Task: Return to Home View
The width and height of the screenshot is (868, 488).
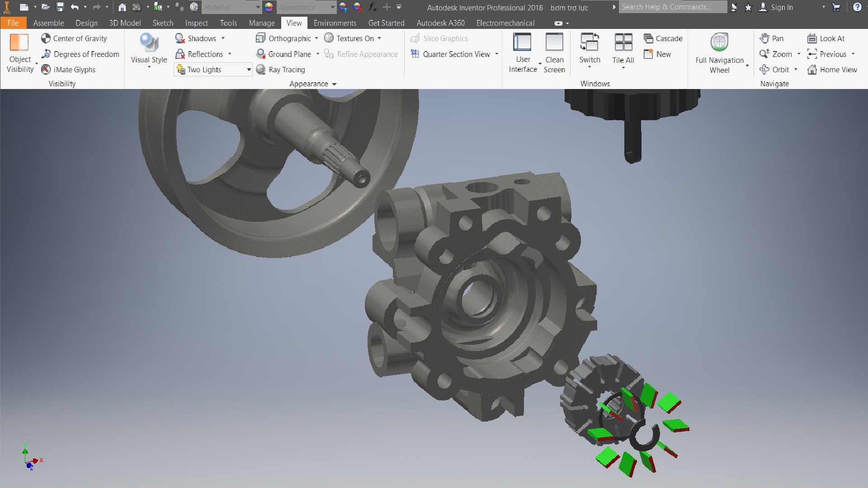Action: click(x=832, y=70)
